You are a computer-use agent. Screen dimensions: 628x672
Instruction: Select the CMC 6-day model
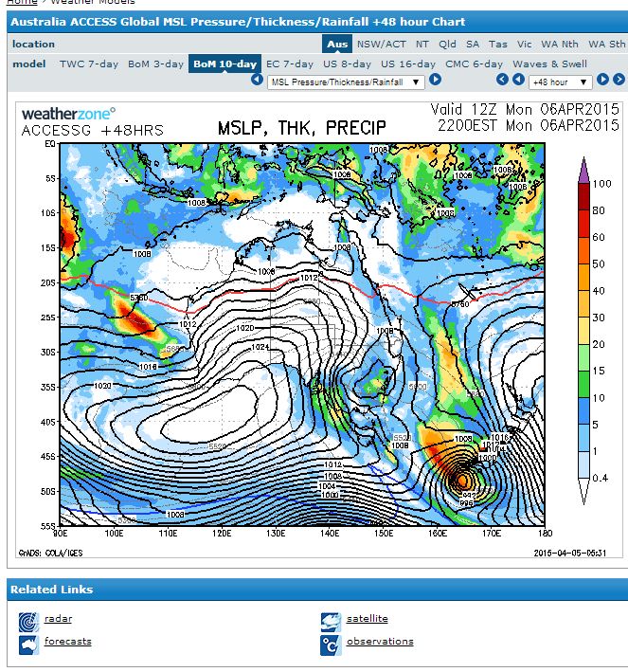pos(474,64)
